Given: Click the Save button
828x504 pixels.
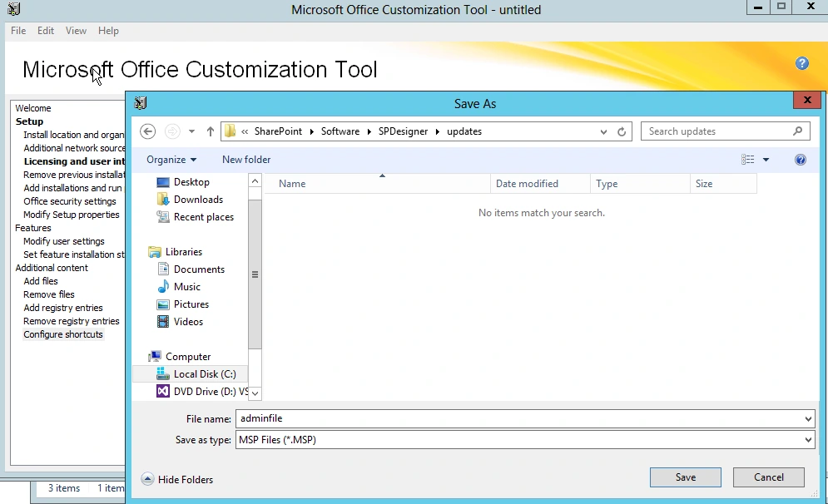Looking at the screenshot, I should tap(686, 477).
